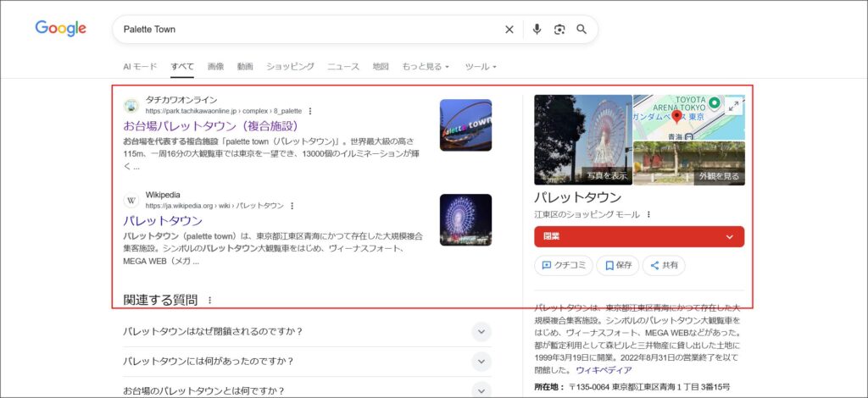Click the magnifying glass search icon
Viewport: 868px width, 398px height.
(x=581, y=30)
